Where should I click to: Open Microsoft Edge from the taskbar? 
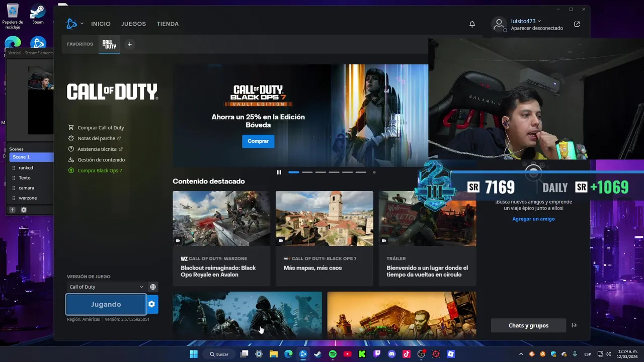click(288, 354)
